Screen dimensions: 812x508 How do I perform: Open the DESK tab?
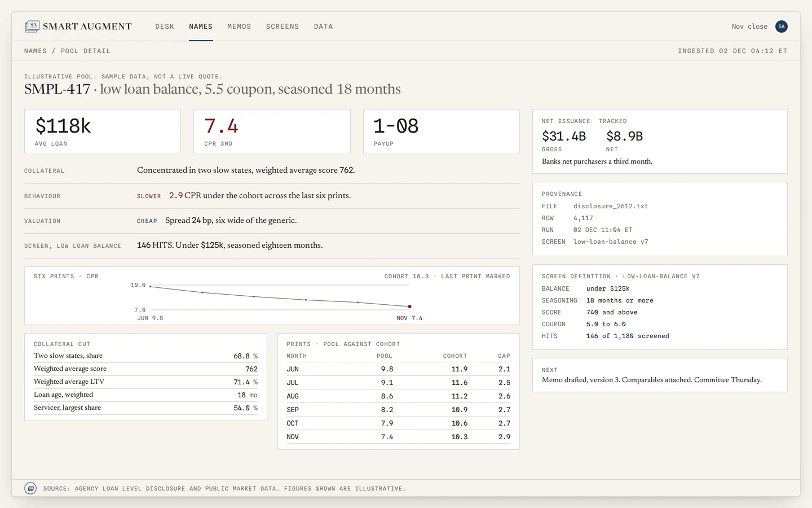pos(165,27)
